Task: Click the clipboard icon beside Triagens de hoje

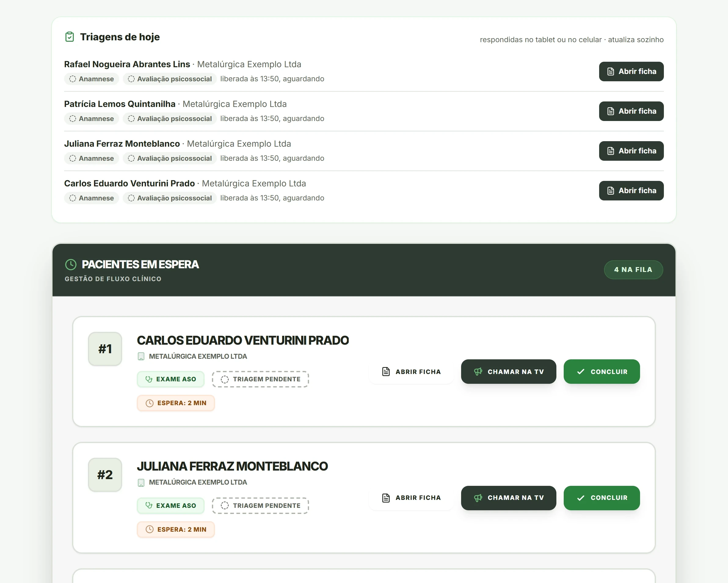Action: pyautogui.click(x=70, y=37)
